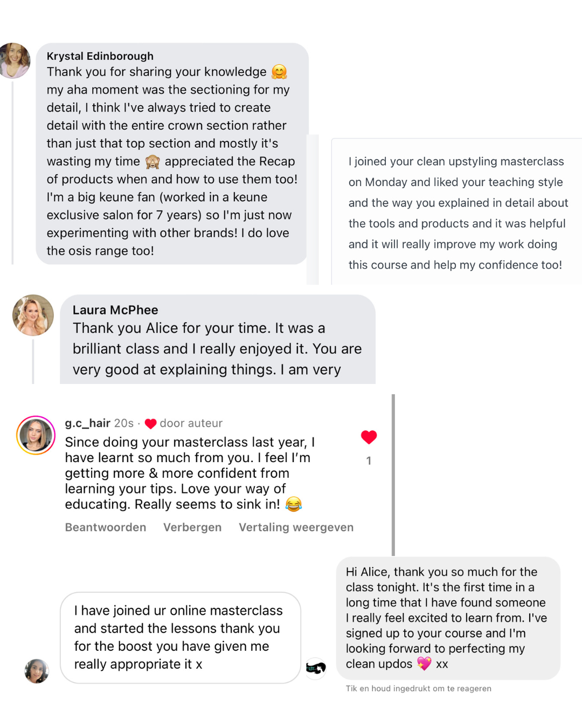This screenshot has height=728, width=582.
Task: Click the see-no-evil monkey emoji
Action: (x=153, y=161)
